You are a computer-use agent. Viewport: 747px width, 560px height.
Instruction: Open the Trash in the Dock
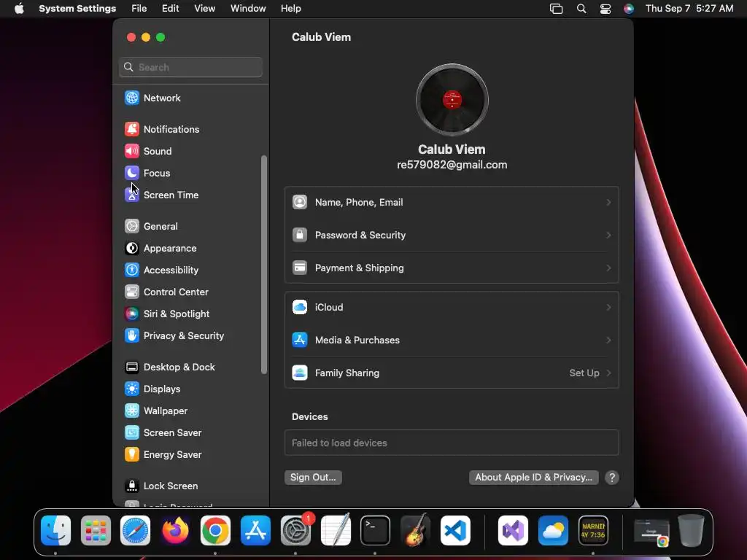coord(691,530)
